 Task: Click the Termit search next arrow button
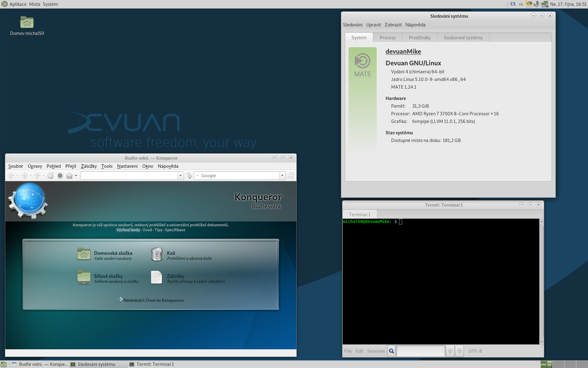pyautogui.click(x=459, y=351)
